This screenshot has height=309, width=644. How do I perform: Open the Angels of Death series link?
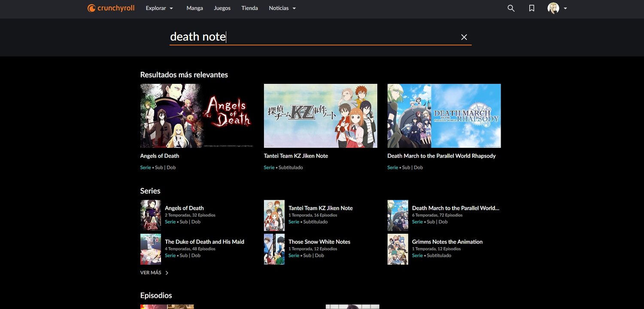(184, 208)
